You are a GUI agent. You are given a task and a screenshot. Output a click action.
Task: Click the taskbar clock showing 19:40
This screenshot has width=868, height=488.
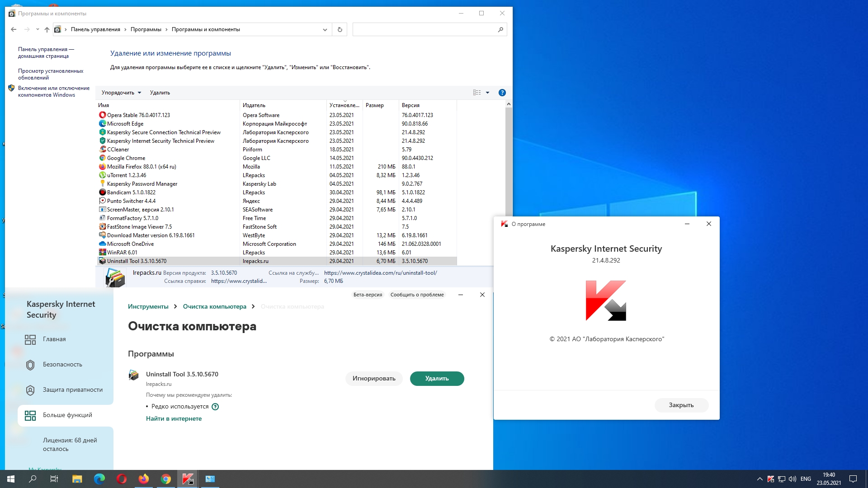point(829,479)
